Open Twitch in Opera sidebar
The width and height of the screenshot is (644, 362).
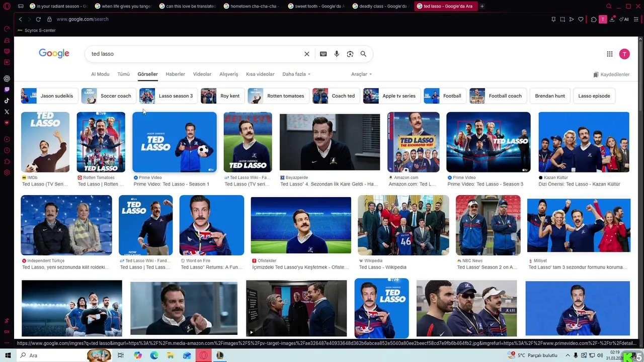tap(7, 89)
